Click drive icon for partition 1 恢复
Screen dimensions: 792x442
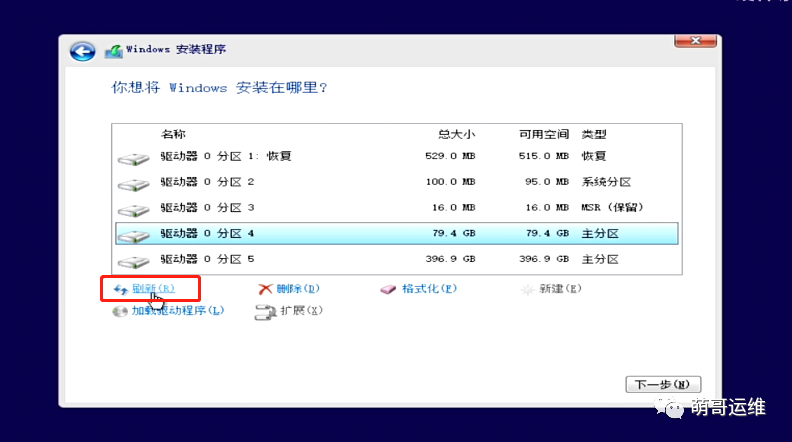click(x=133, y=159)
